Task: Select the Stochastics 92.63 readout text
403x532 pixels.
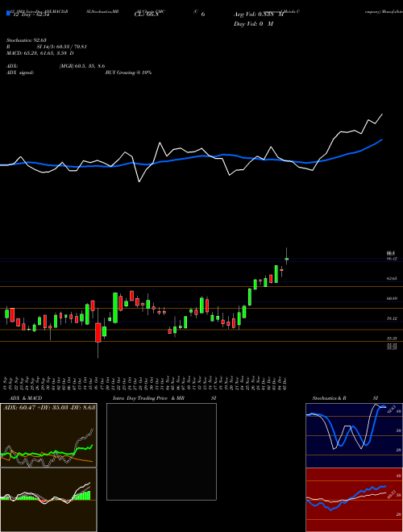Action: coord(26,40)
